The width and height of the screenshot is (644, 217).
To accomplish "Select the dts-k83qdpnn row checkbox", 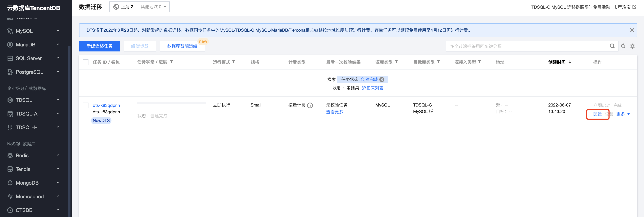I will [x=86, y=105].
